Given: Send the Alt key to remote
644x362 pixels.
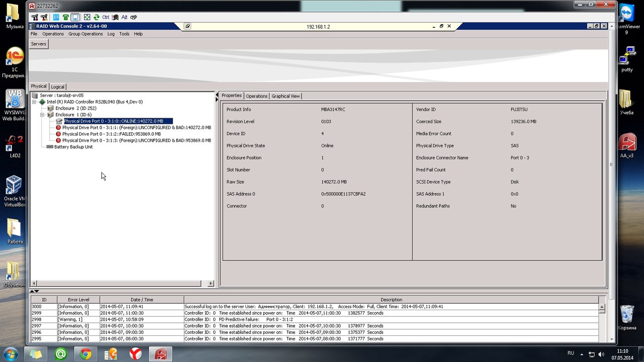Looking at the screenshot, I should pyautogui.click(x=124, y=17).
